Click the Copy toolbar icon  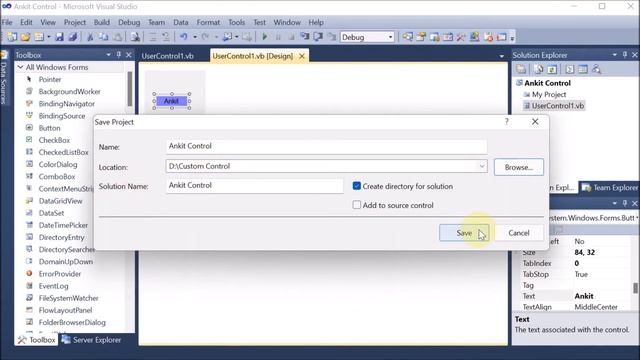104,37
